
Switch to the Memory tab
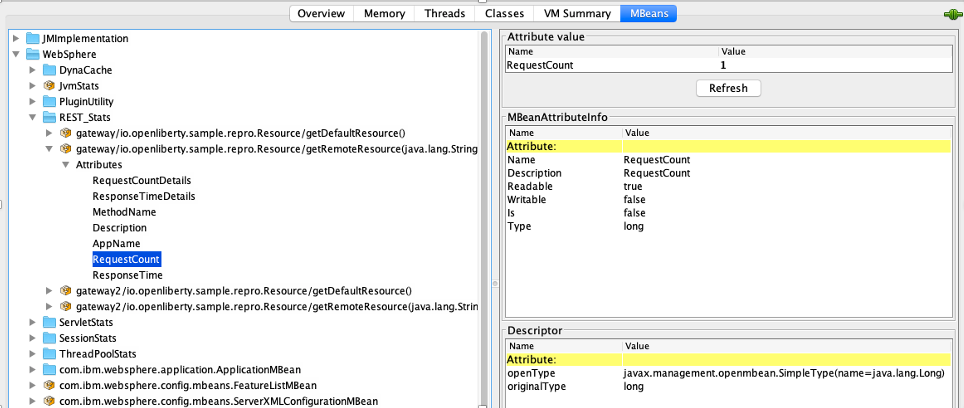pyautogui.click(x=384, y=14)
